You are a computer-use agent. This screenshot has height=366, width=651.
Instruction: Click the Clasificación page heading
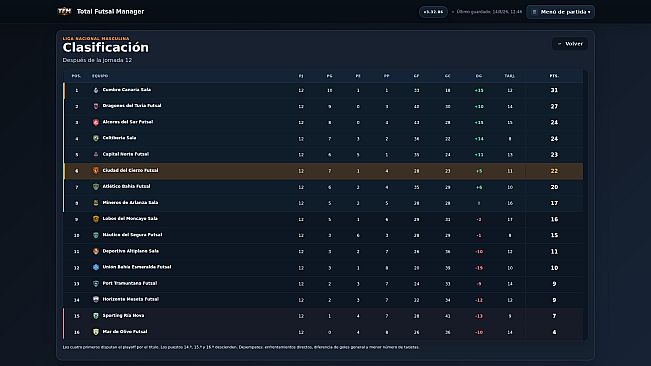(105, 47)
